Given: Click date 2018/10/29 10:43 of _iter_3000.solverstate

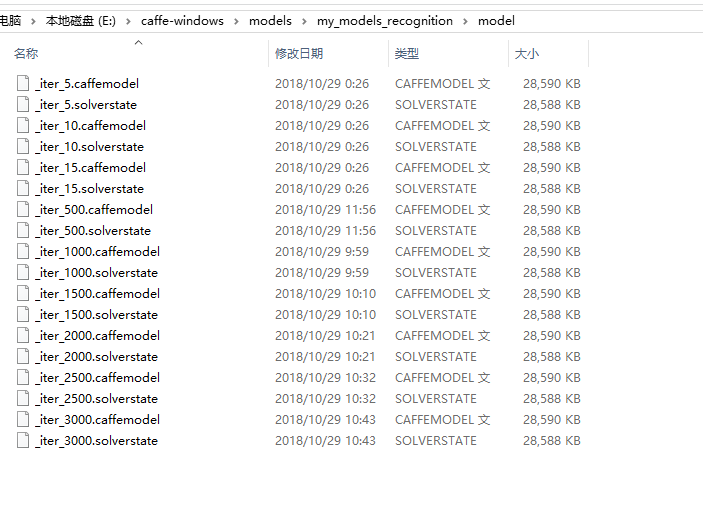Looking at the screenshot, I should pos(325,441).
